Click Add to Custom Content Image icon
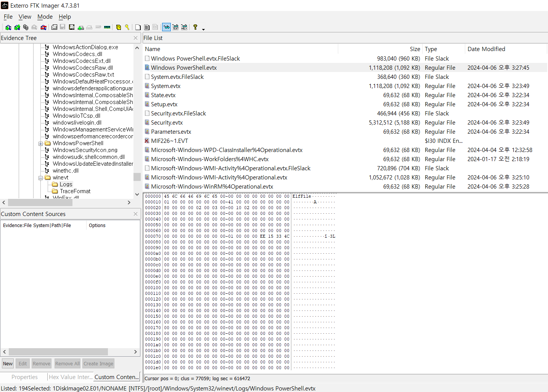548x392 pixels. 80,27
